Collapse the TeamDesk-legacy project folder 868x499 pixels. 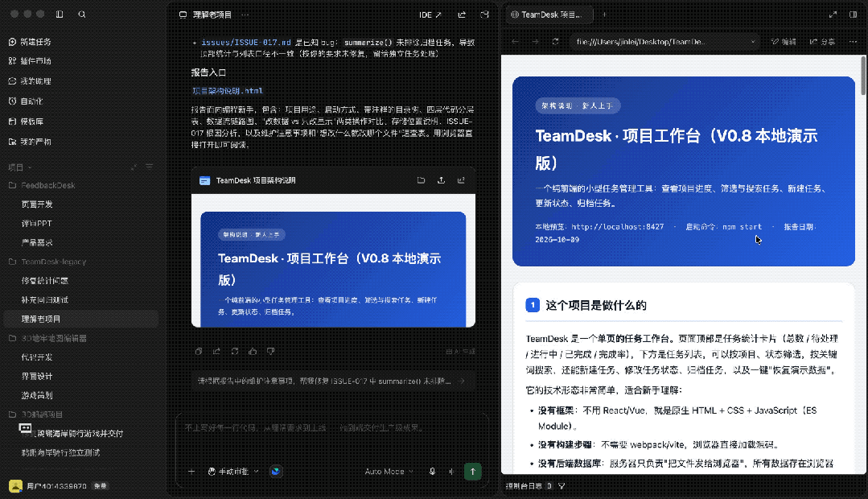tap(47, 262)
